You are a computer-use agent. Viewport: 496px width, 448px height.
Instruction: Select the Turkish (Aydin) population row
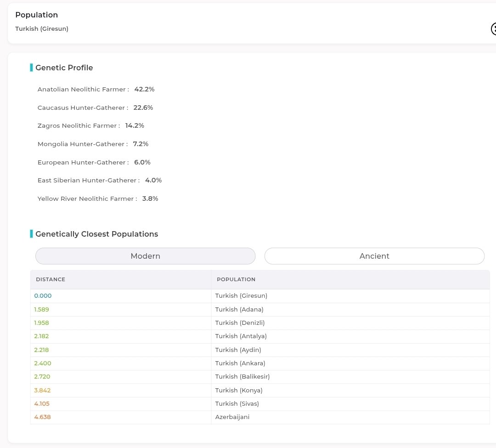pyautogui.click(x=260, y=350)
